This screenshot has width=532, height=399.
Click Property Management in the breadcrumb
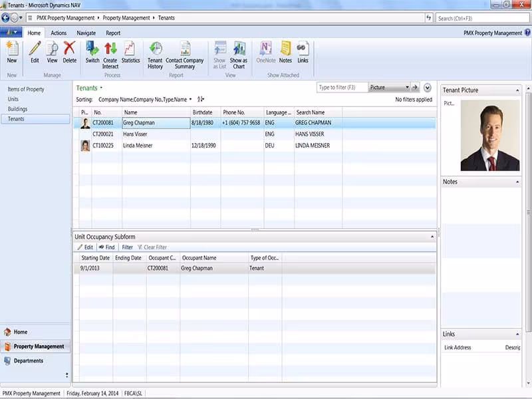click(126, 18)
